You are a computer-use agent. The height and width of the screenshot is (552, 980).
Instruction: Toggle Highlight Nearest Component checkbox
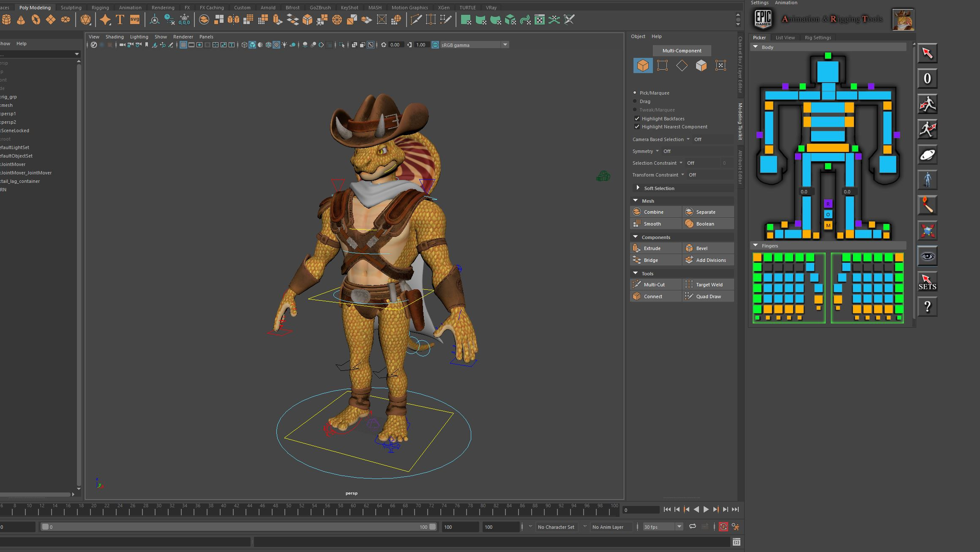(x=637, y=127)
